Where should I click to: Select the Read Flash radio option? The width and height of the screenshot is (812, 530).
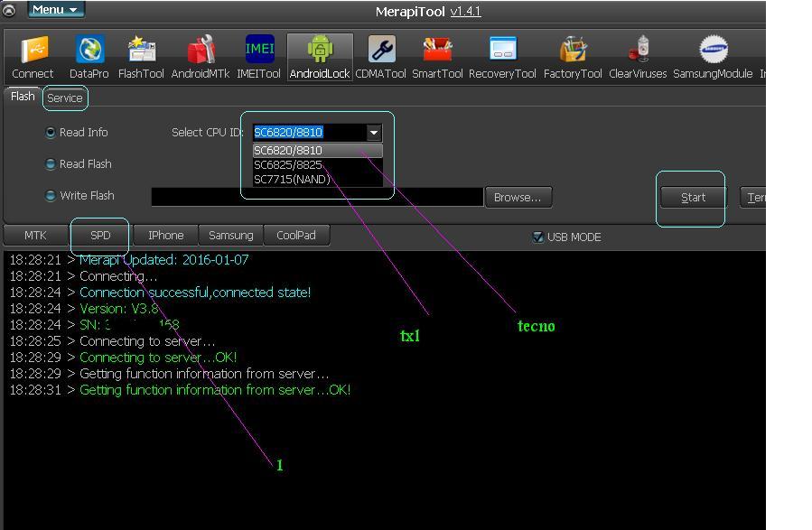click(x=79, y=164)
